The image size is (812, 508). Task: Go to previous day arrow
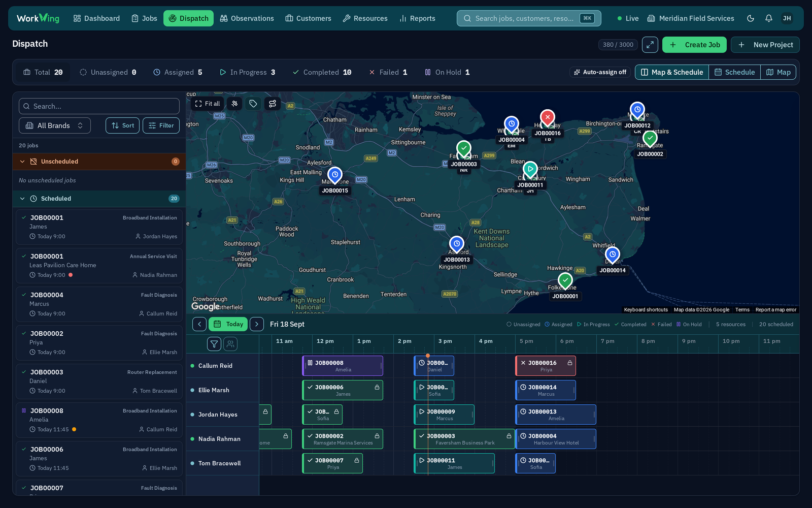click(x=199, y=324)
